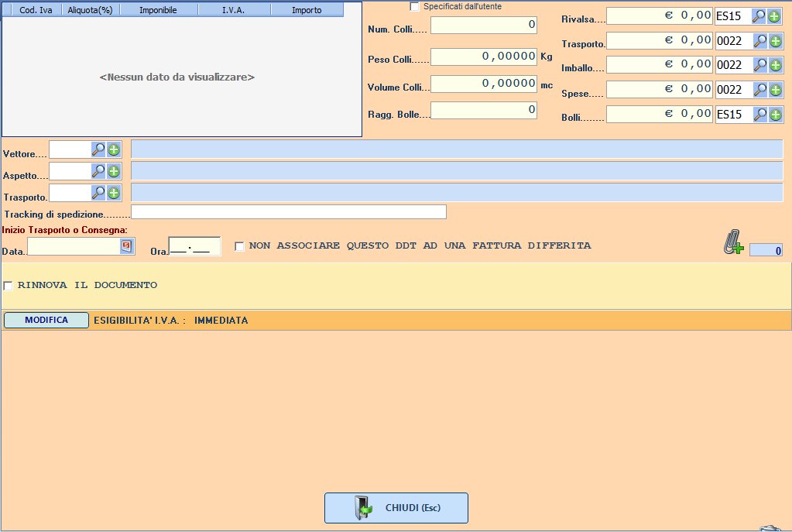The height and width of the screenshot is (532, 792).
Task: Open the Vettore lookup magnifier
Action: click(98, 149)
